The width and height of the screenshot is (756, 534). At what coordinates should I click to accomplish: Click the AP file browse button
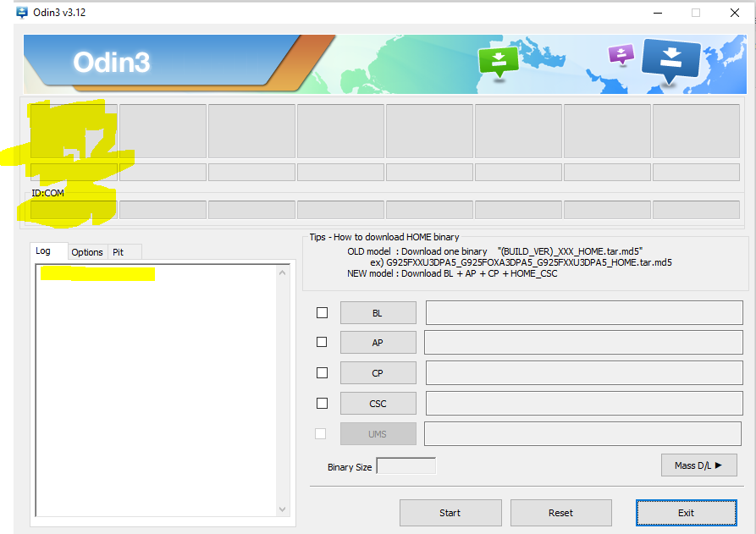(378, 343)
